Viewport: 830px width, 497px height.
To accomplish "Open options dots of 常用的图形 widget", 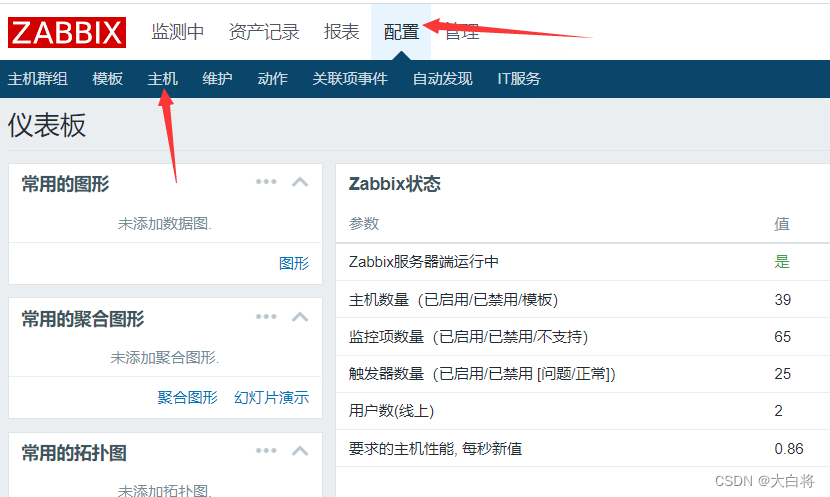I will (x=266, y=182).
